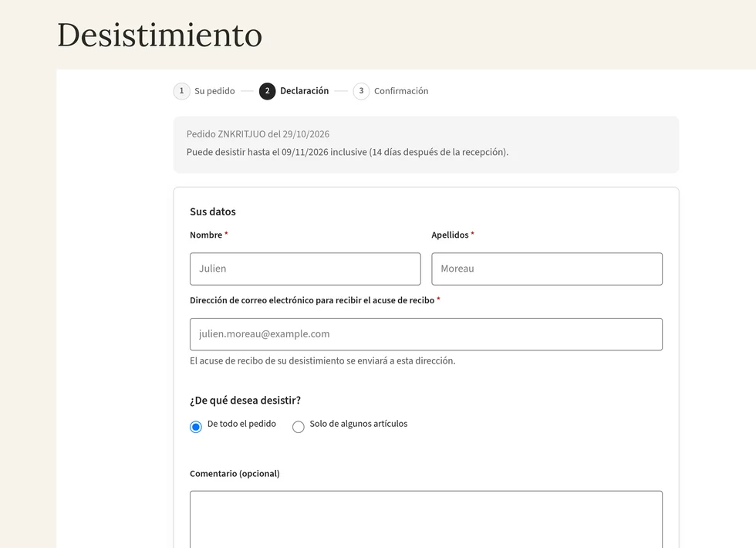
Task: Click the ¿De qué desea desistir? heading
Action: pyautogui.click(x=245, y=401)
